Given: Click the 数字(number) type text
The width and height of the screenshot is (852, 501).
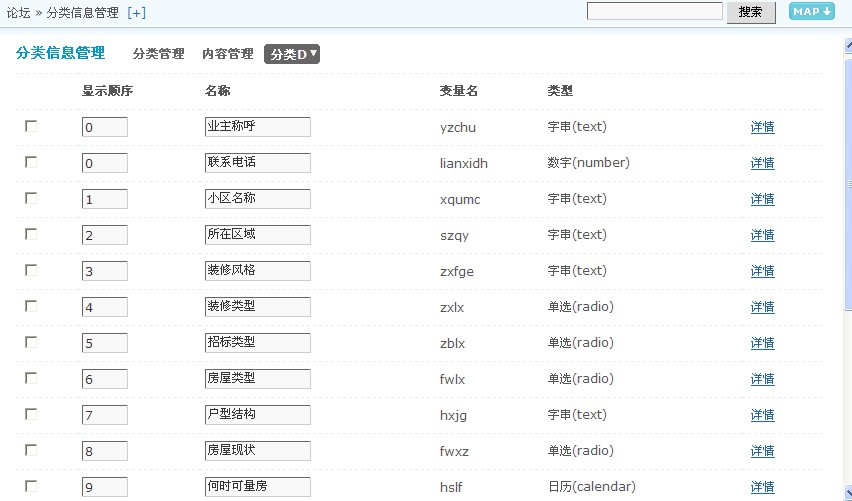Looking at the screenshot, I should click(588, 162).
